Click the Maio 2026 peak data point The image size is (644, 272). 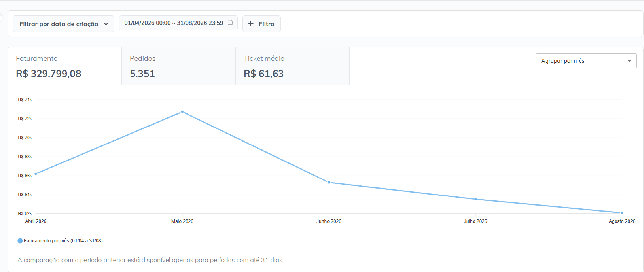tap(182, 112)
